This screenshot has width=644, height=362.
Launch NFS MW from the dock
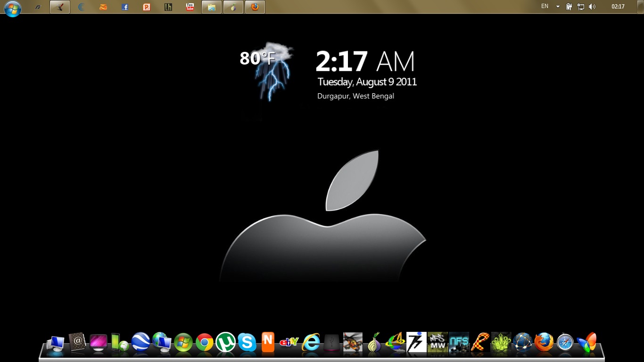coord(438,342)
